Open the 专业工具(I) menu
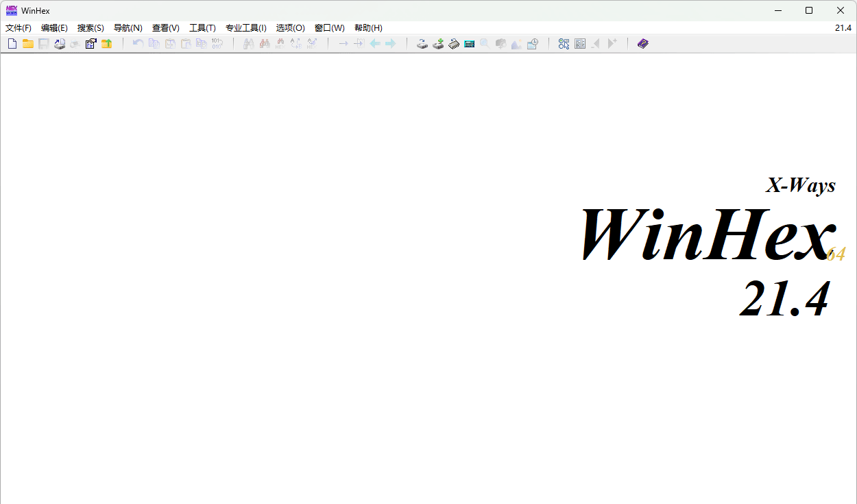This screenshot has height=504, width=857. coord(245,28)
